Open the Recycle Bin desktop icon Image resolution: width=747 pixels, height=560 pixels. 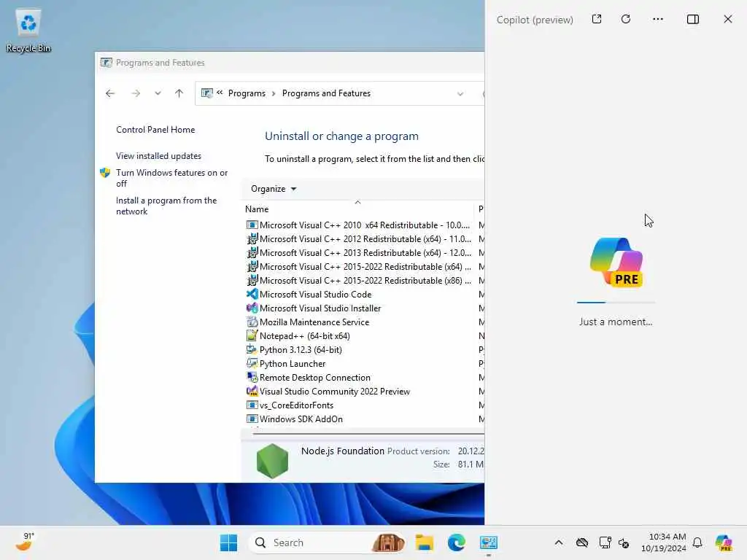tap(28, 31)
